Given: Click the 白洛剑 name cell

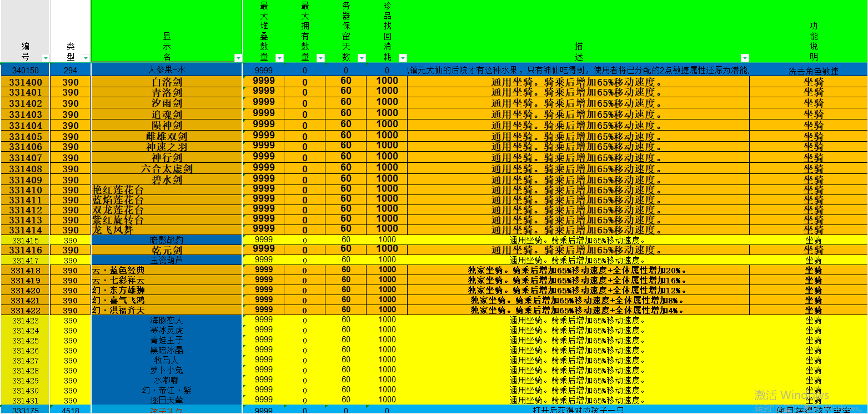Looking at the screenshot, I should pos(167,82).
